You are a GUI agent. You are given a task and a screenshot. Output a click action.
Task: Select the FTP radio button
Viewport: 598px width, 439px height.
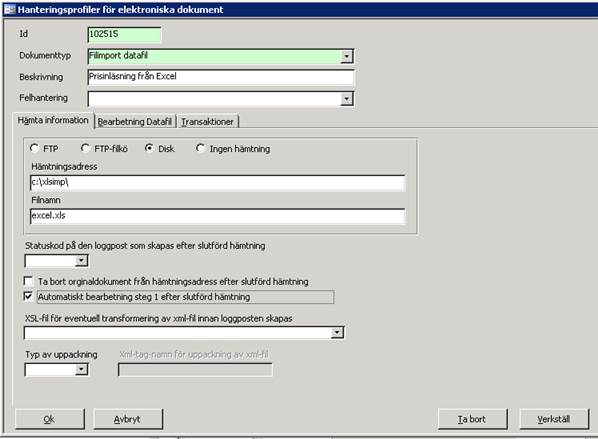(34, 148)
